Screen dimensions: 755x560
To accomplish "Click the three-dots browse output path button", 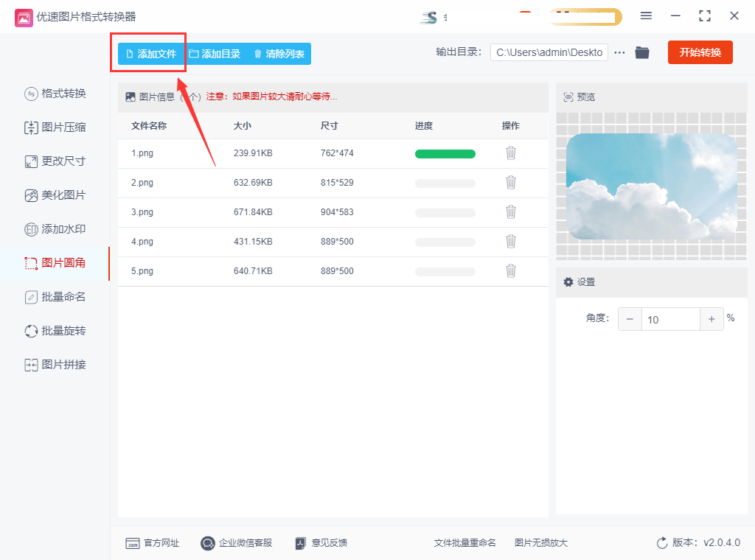I will pyautogui.click(x=619, y=52).
